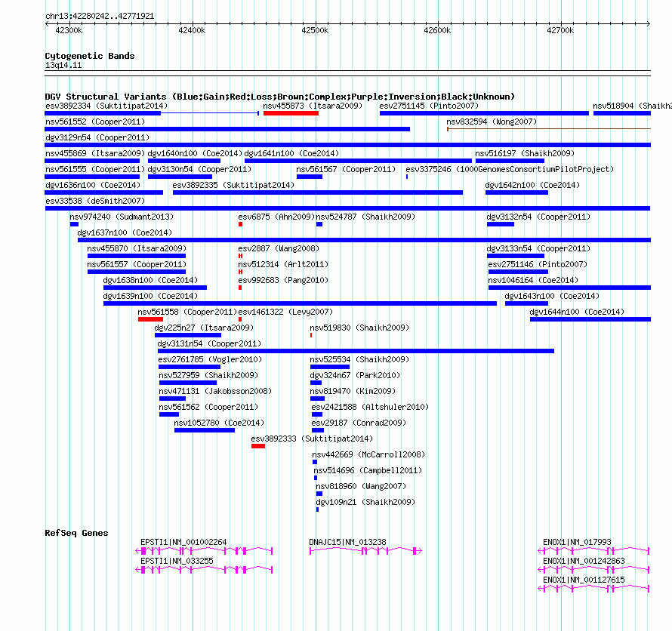The height and width of the screenshot is (631, 672).
Task: Click dgv1642n100 (Coe2014) label
Action: pyautogui.click(x=532, y=185)
